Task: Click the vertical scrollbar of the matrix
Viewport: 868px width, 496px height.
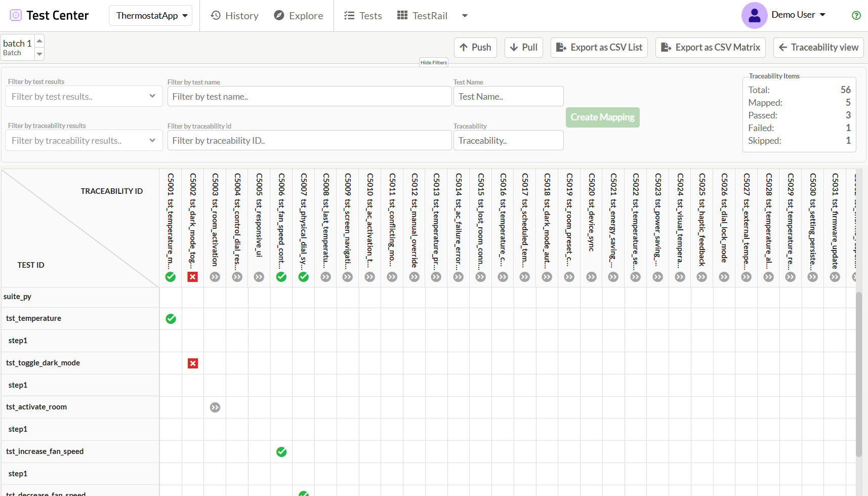Action: tap(858, 375)
